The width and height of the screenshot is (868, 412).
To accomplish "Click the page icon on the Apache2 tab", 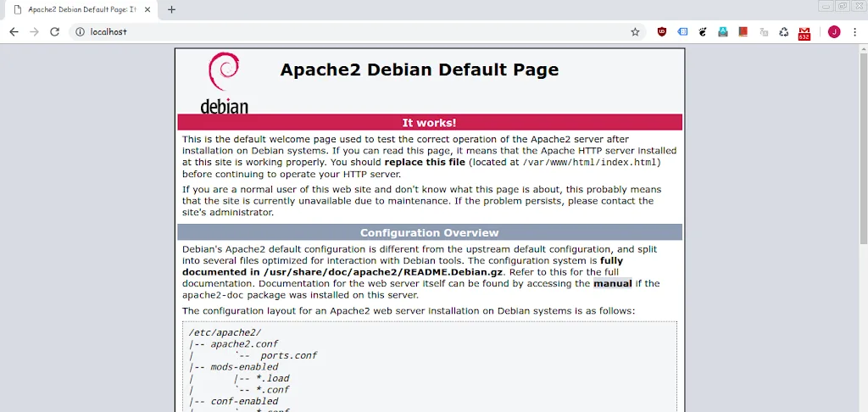I will (18, 9).
